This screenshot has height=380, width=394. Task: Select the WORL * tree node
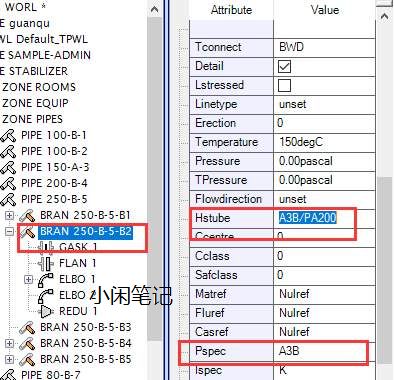click(25, 7)
